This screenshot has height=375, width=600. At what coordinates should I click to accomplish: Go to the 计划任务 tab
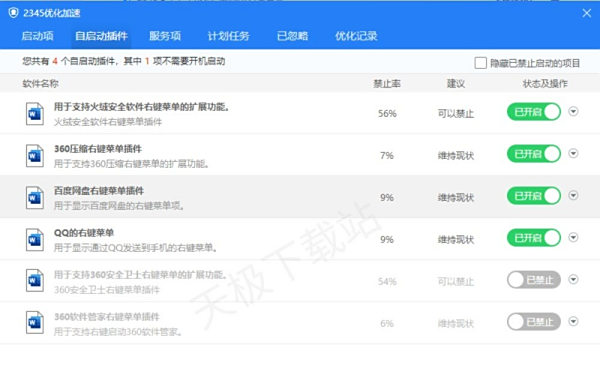(x=229, y=36)
